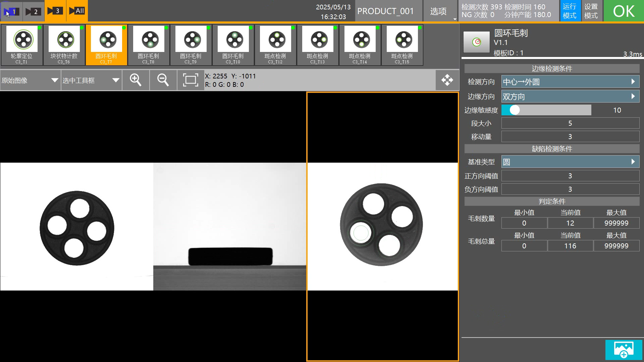Image resolution: width=644 pixels, height=362 pixels.
Task: Switch to camera 2 view
Action: pyautogui.click(x=33, y=11)
